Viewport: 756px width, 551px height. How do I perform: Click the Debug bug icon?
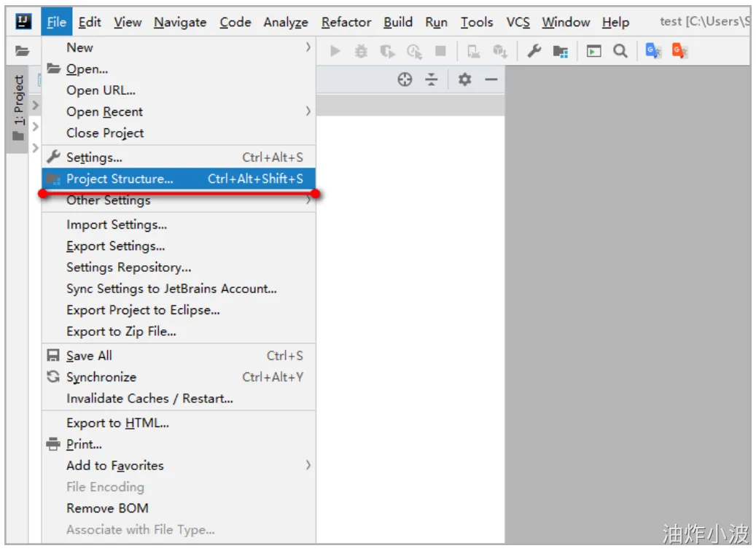361,50
